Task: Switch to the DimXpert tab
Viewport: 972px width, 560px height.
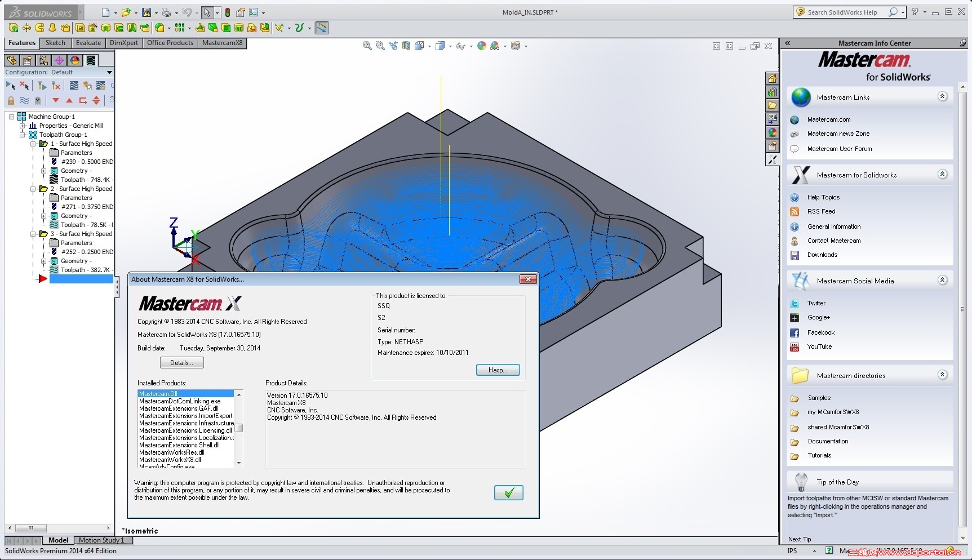Action: 124,43
